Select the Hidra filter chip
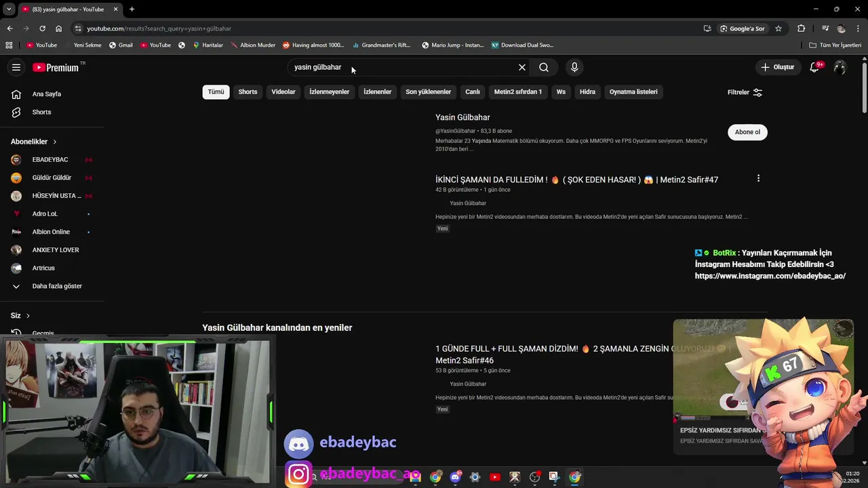 click(x=587, y=92)
